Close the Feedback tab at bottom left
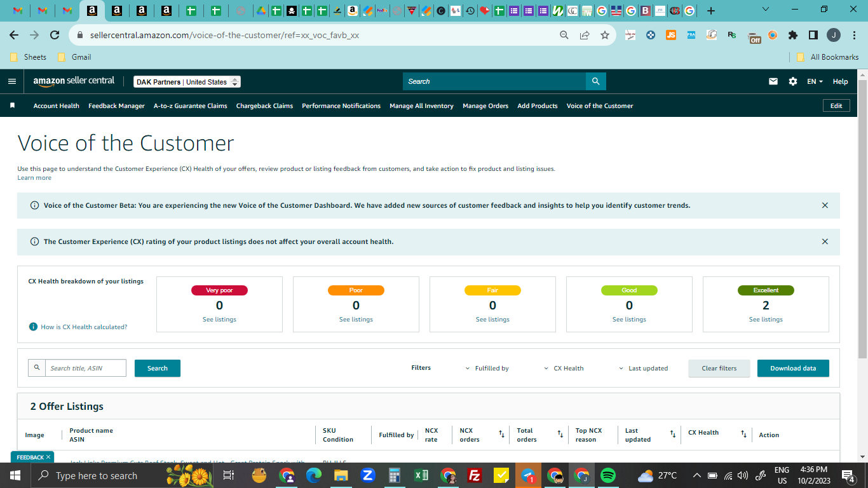This screenshot has width=868, height=488. (48, 457)
